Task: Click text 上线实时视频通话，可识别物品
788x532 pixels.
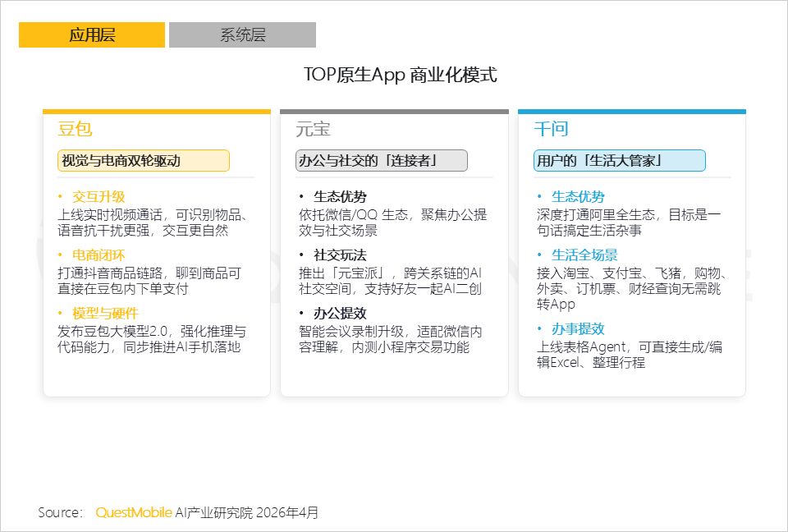Action: 149,215
